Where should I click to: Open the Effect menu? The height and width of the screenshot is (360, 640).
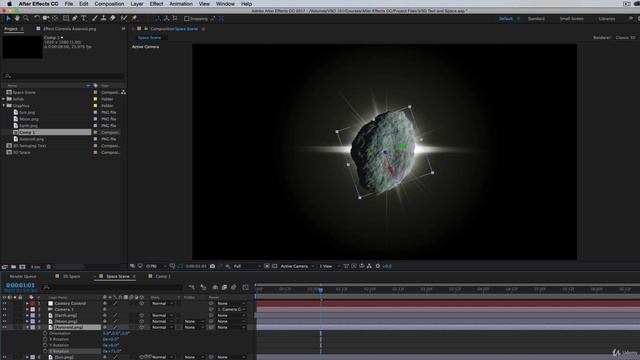point(156,4)
